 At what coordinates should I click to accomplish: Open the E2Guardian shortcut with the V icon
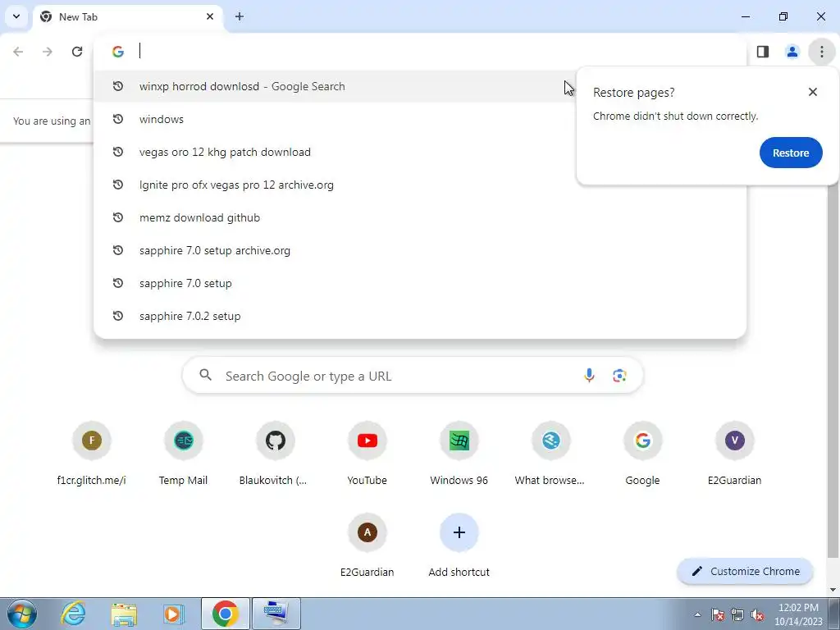[734, 454]
